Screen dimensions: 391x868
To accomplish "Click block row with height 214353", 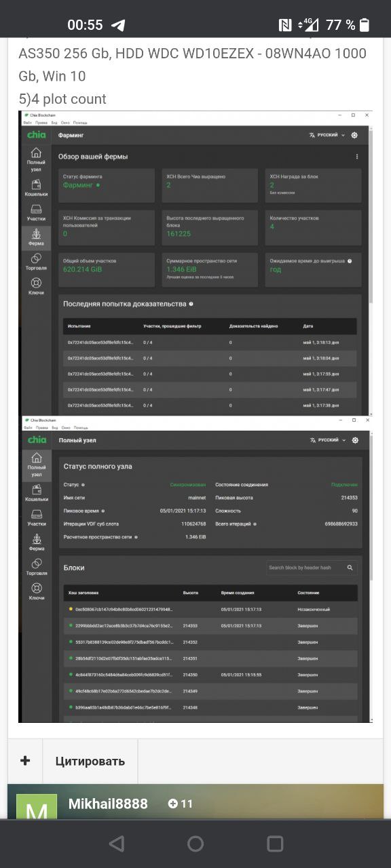I will click(210, 625).
